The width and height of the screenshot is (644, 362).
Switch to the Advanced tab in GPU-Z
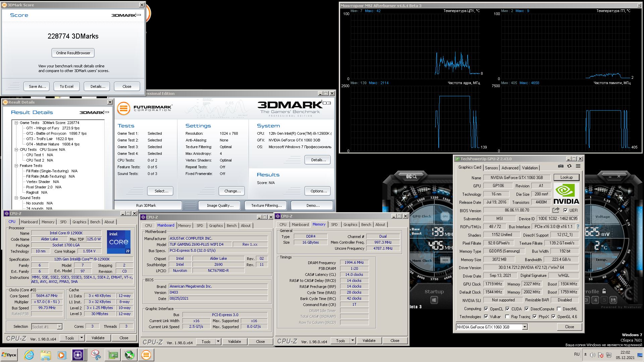[x=510, y=168]
